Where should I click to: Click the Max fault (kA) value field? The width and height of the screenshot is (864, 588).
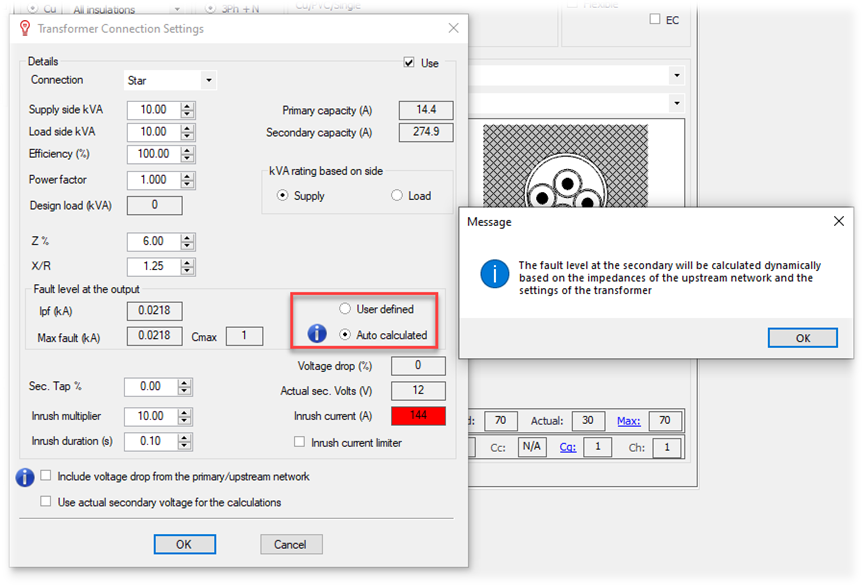click(155, 336)
